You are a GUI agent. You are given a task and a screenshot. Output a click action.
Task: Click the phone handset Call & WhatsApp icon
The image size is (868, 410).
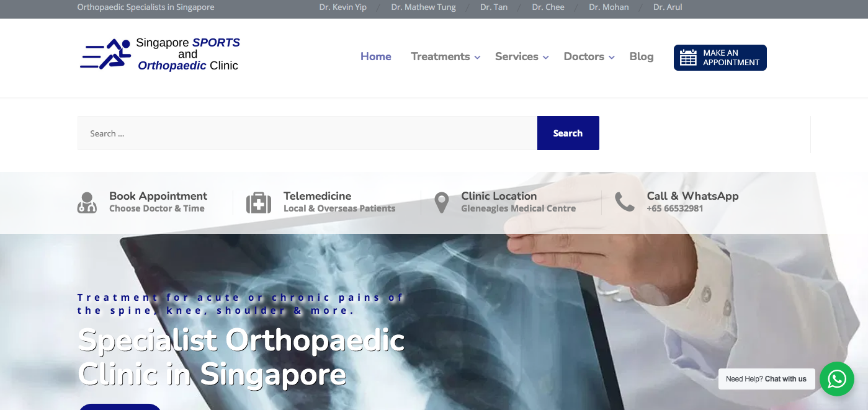pyautogui.click(x=625, y=202)
